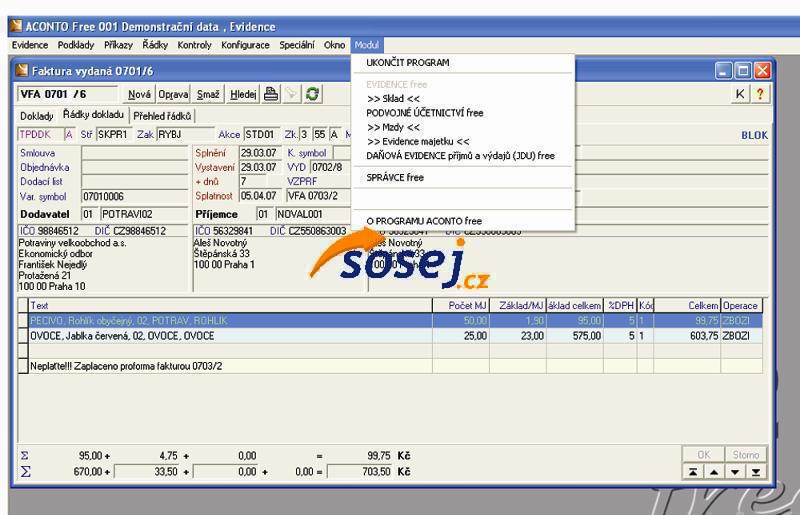
Task: Switch to the Přehled řádků tab
Action: 162,116
